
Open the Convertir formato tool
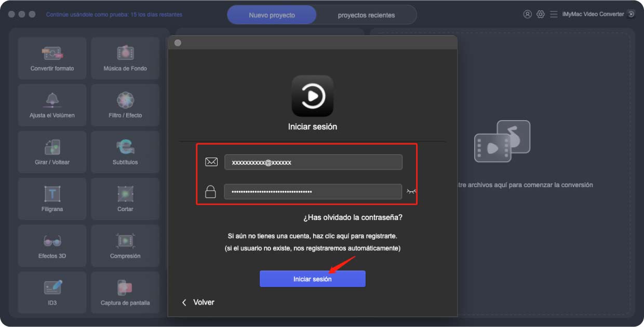click(52, 58)
